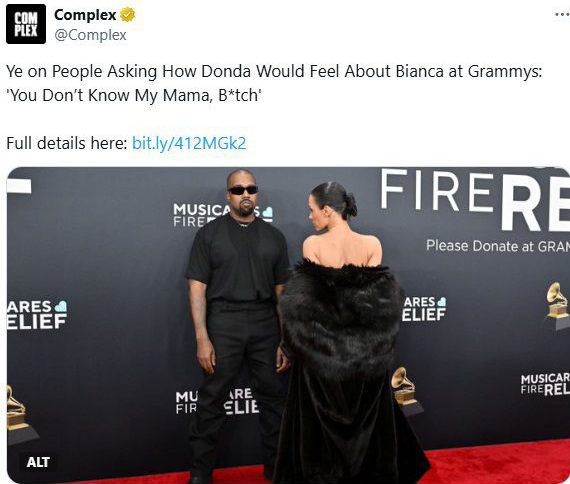Viewport: 570px width, 484px height.
Task: Show the ALT image description badge
Action: pos(38,462)
